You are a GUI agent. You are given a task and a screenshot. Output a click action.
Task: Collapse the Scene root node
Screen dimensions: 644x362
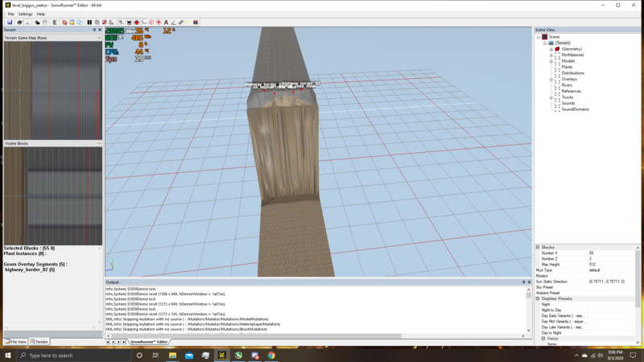pyautogui.click(x=538, y=36)
